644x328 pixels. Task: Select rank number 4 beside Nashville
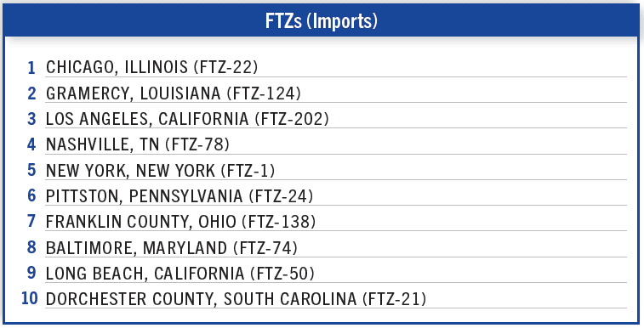click(31, 144)
